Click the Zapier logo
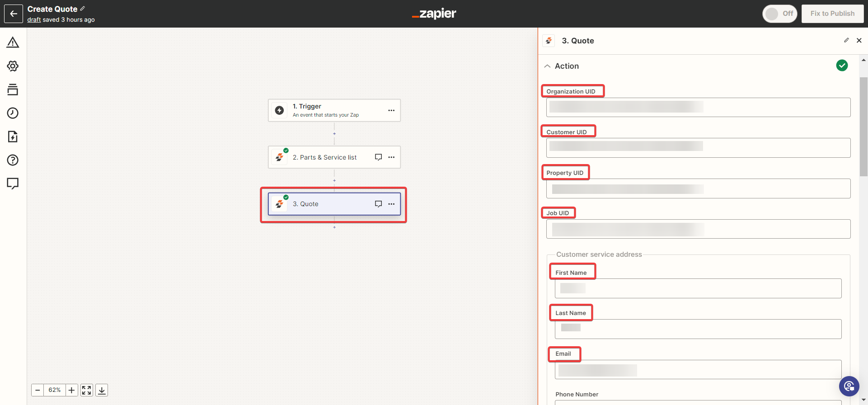This screenshot has width=868, height=405. pyautogui.click(x=434, y=14)
